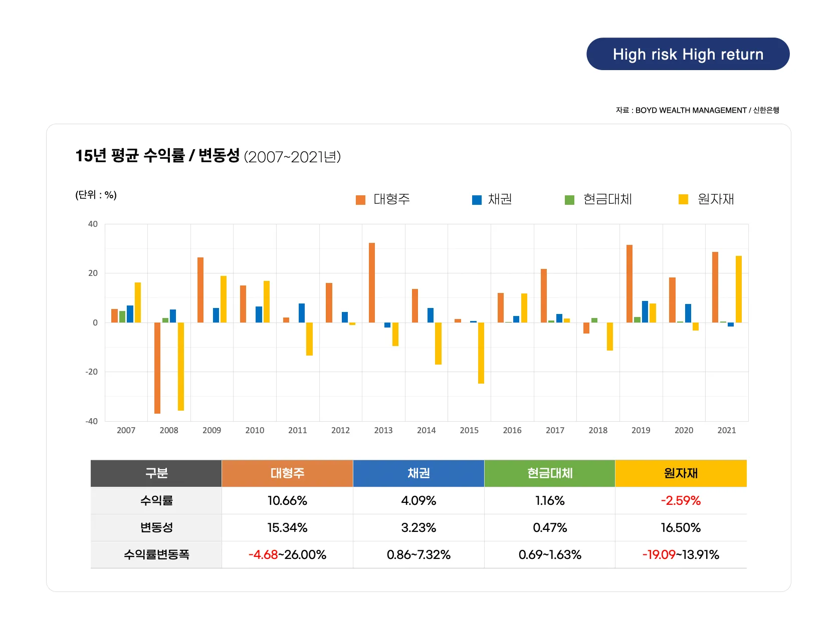Click the 수익률변동폭 row label

coord(156,554)
